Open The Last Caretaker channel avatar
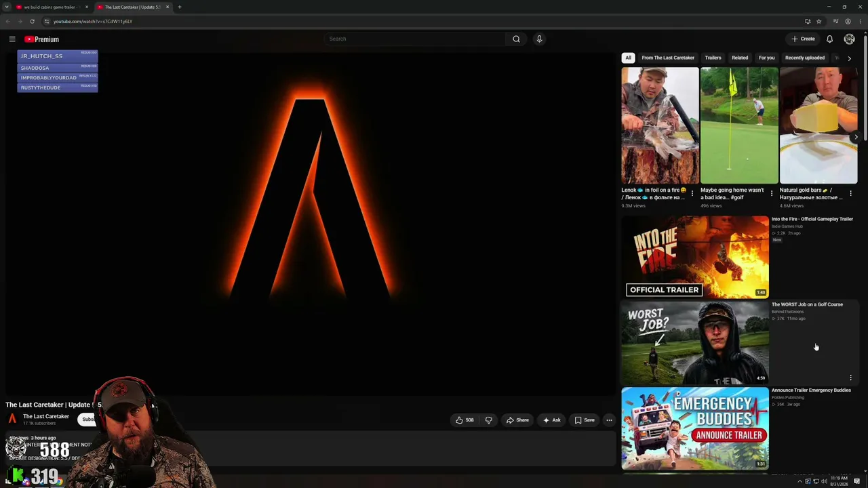The width and height of the screenshot is (868, 488). [12, 419]
